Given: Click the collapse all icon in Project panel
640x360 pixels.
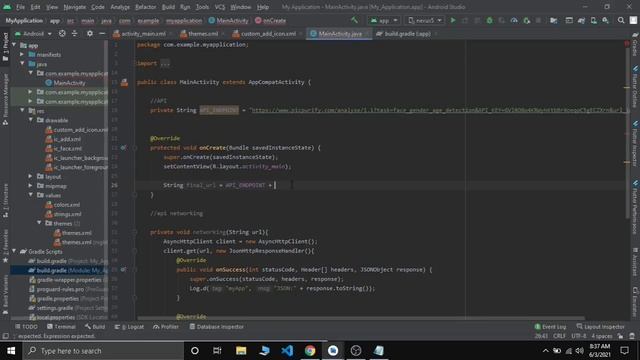Looking at the screenshot, I should point(74,33).
